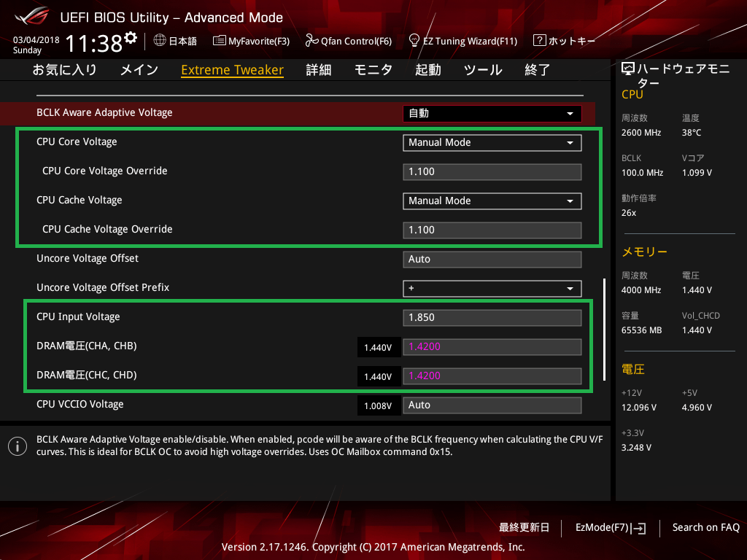Select the Extreme Tweaker tab
The width and height of the screenshot is (747, 560).
(233, 70)
